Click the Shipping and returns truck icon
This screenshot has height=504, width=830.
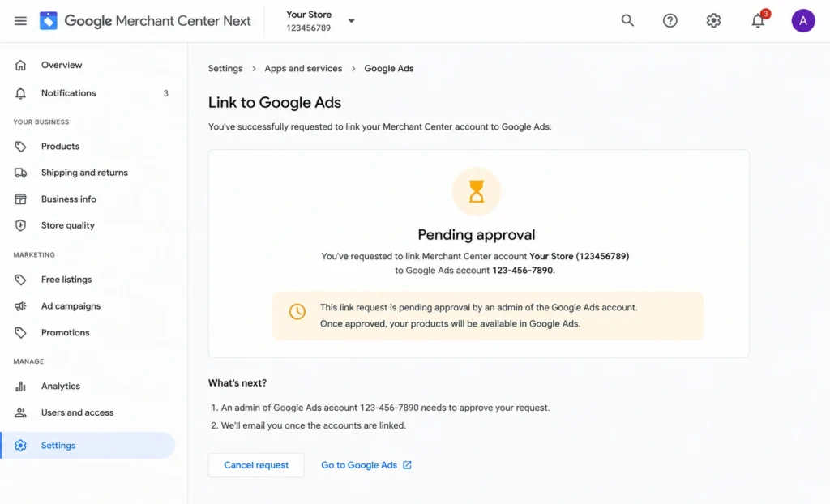click(20, 173)
